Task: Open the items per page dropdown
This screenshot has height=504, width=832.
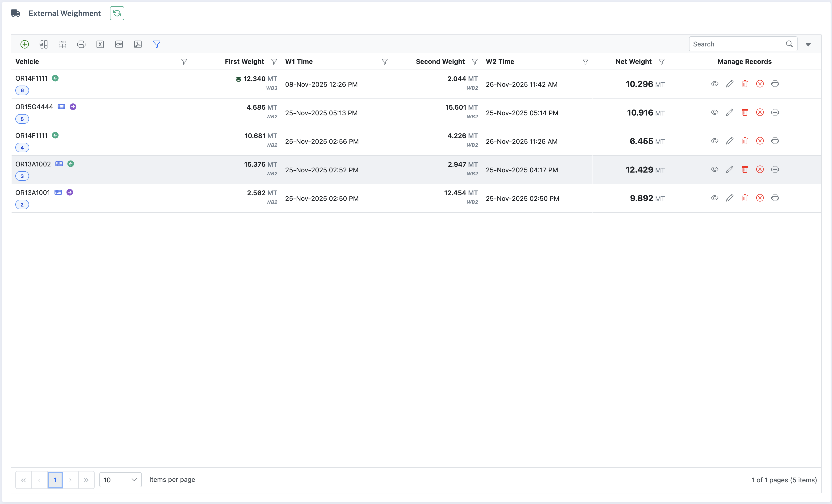Action: [x=120, y=480]
